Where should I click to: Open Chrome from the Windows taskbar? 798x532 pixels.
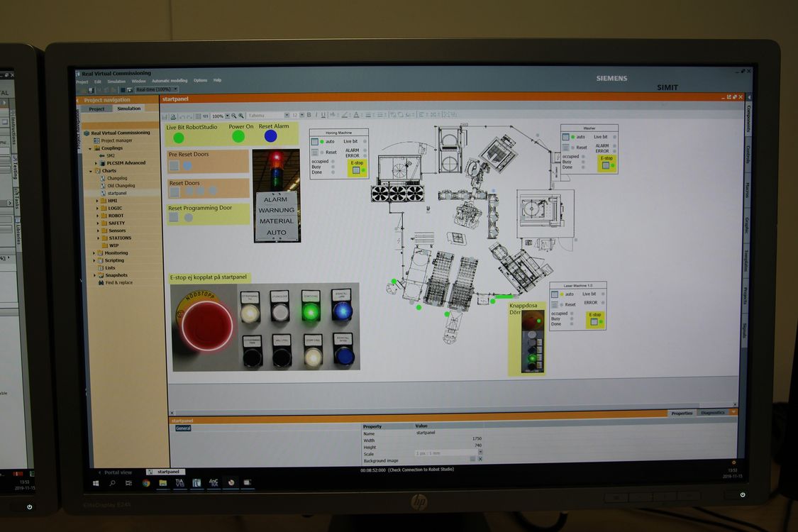146,482
